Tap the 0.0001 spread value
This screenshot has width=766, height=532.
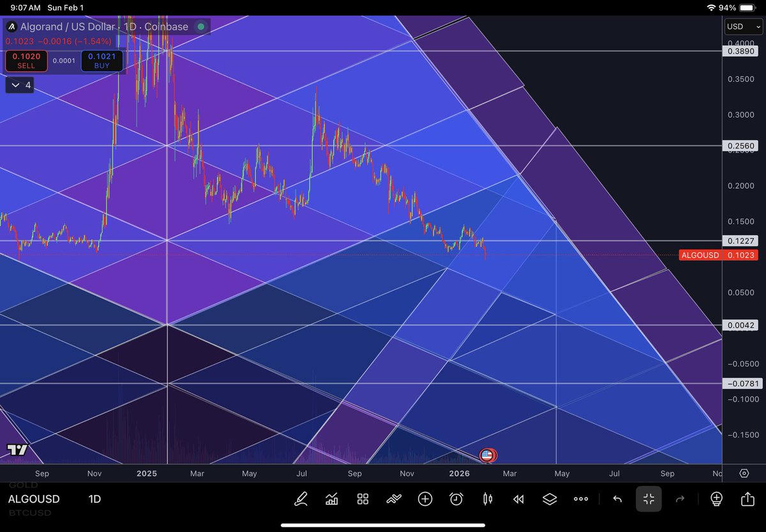coord(64,61)
